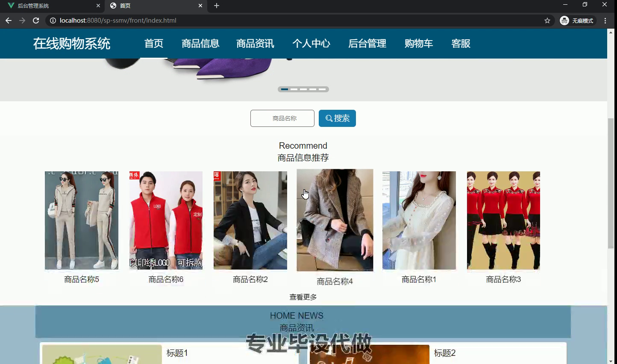Viewport: 617px width, 364px height.
Task: Click the 搜索 search button
Action: [337, 118]
